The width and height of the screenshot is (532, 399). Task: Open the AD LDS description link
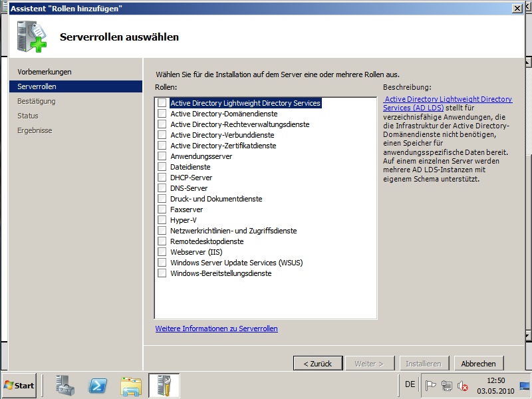448,104
